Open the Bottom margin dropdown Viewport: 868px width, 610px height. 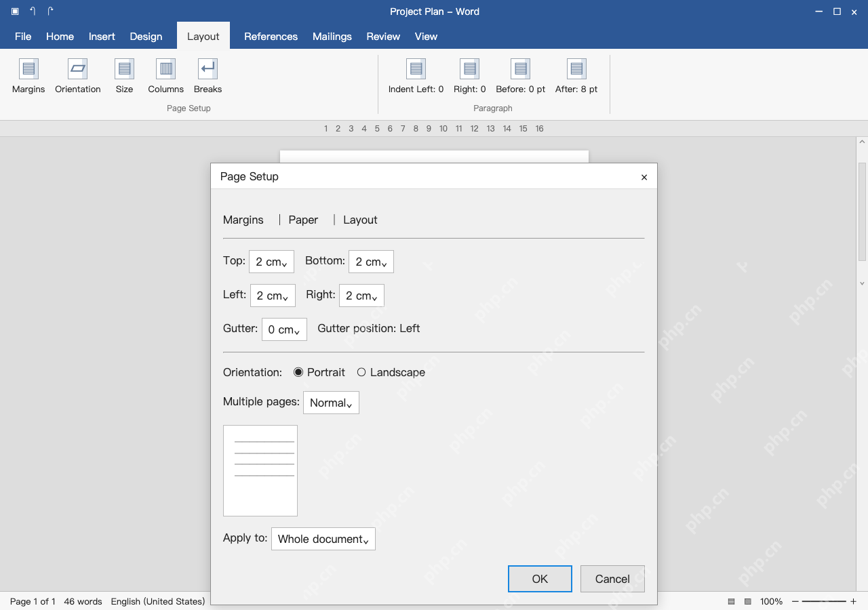tap(371, 262)
